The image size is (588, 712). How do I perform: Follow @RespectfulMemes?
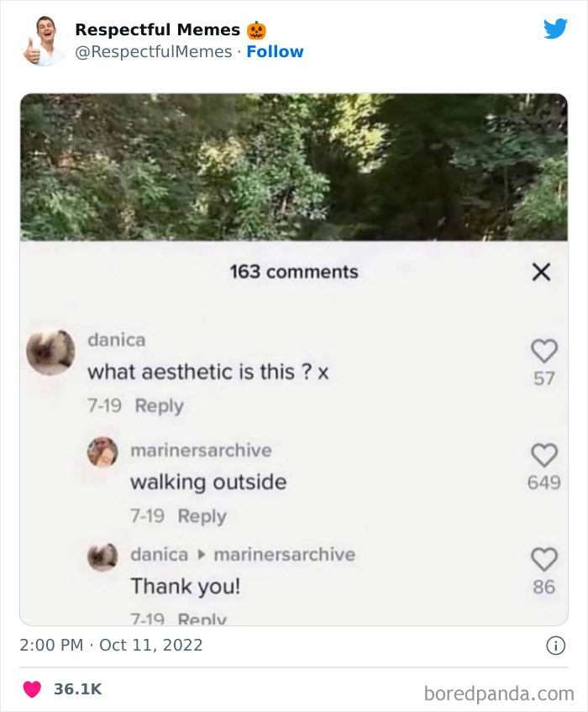pyautogui.click(x=276, y=51)
